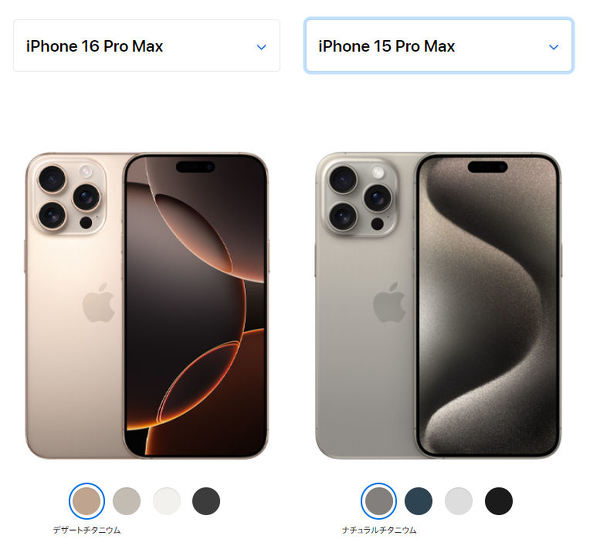The height and width of the screenshot is (549, 590).
Task: Click the デザートチタニウム color label
Action: pos(87,530)
